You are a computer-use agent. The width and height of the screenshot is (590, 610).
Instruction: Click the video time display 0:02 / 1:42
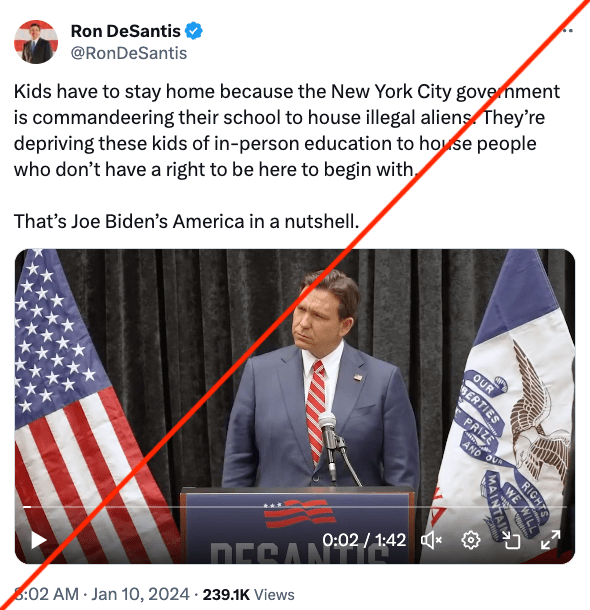pyautogui.click(x=364, y=540)
